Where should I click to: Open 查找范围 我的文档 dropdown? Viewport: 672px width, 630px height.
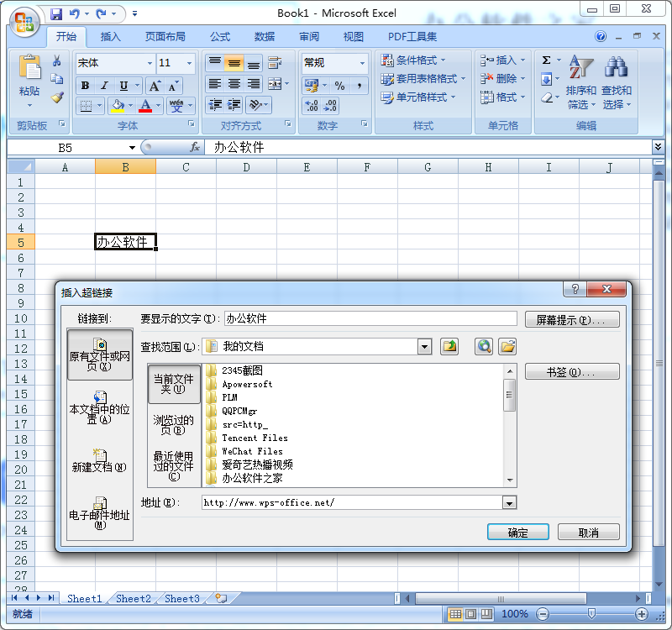click(x=424, y=346)
